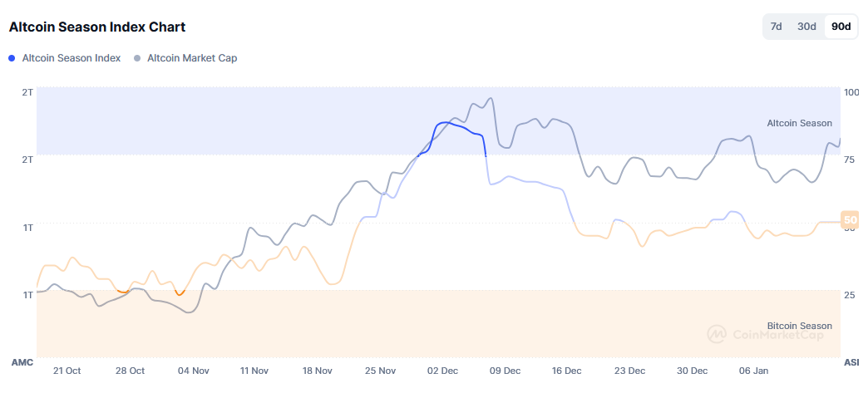868x398 pixels.
Task: Select the 30d timeframe tab
Action: click(806, 27)
